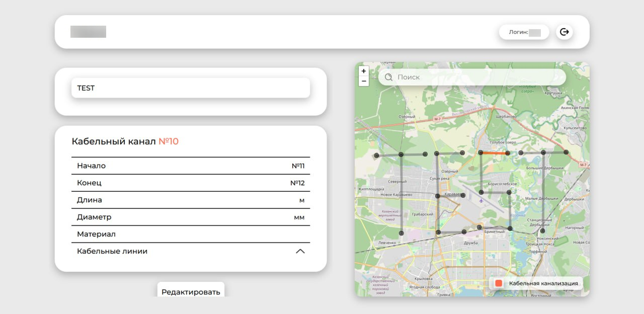Click the Начало row value №11
The height and width of the screenshot is (314, 644).
click(x=298, y=166)
